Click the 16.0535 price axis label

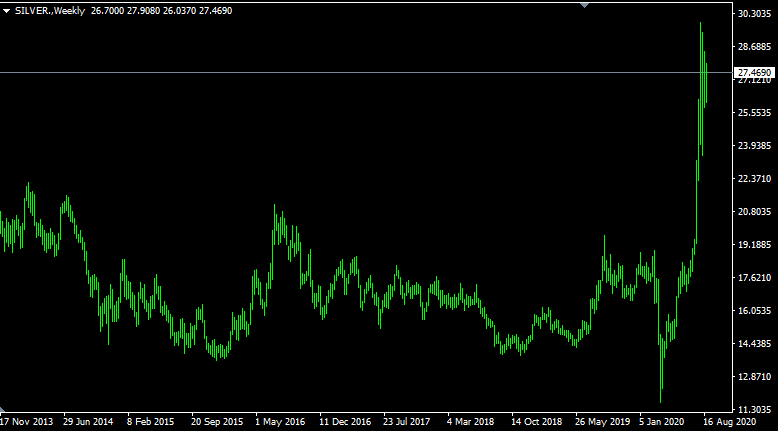click(x=754, y=310)
